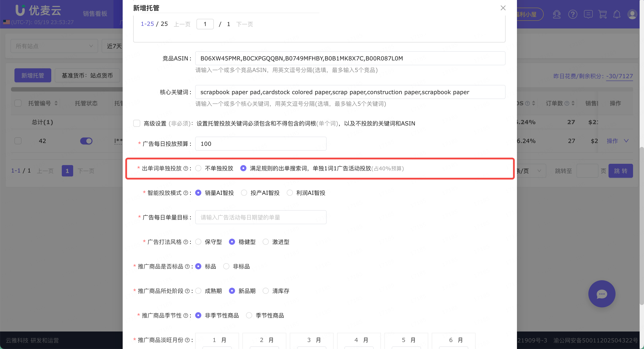Tick the select-all checkbox in table header
The height and width of the screenshot is (349, 644).
point(18,103)
